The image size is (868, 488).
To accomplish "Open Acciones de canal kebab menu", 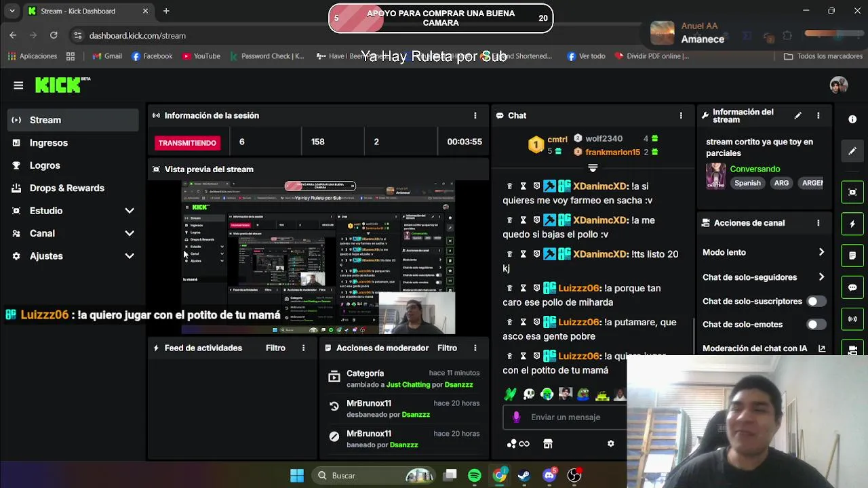I will (818, 223).
